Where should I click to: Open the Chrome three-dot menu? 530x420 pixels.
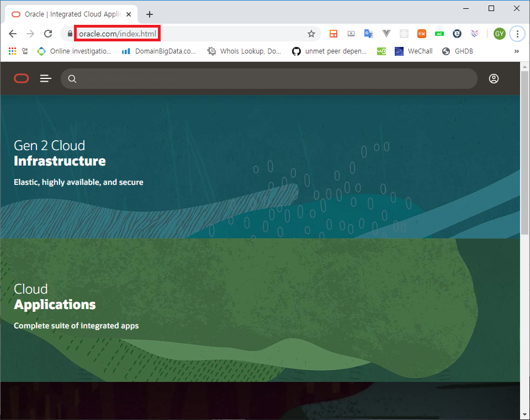(x=517, y=34)
